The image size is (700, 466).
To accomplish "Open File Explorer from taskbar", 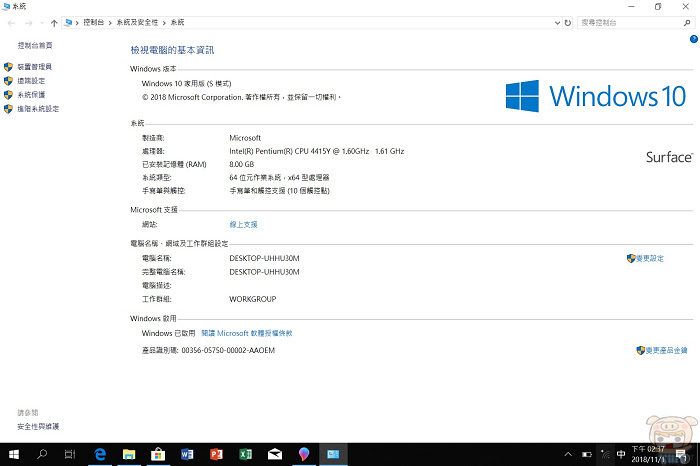I will point(129,454).
